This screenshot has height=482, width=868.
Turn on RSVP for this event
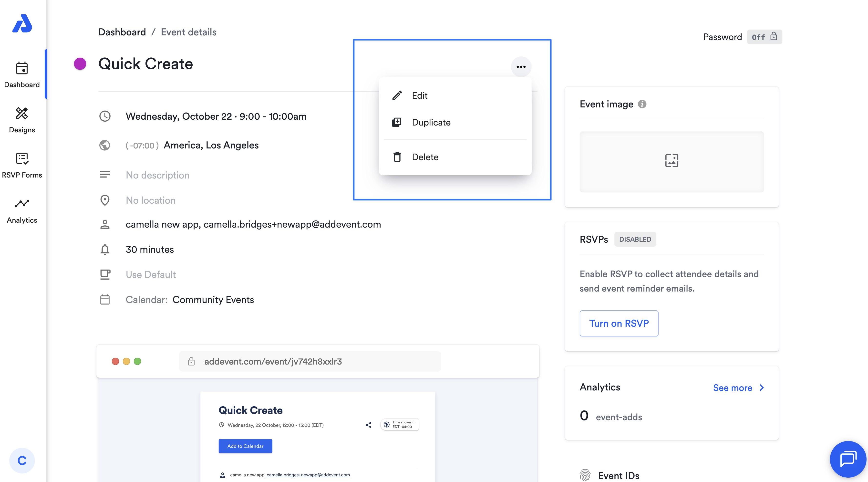pyautogui.click(x=619, y=323)
